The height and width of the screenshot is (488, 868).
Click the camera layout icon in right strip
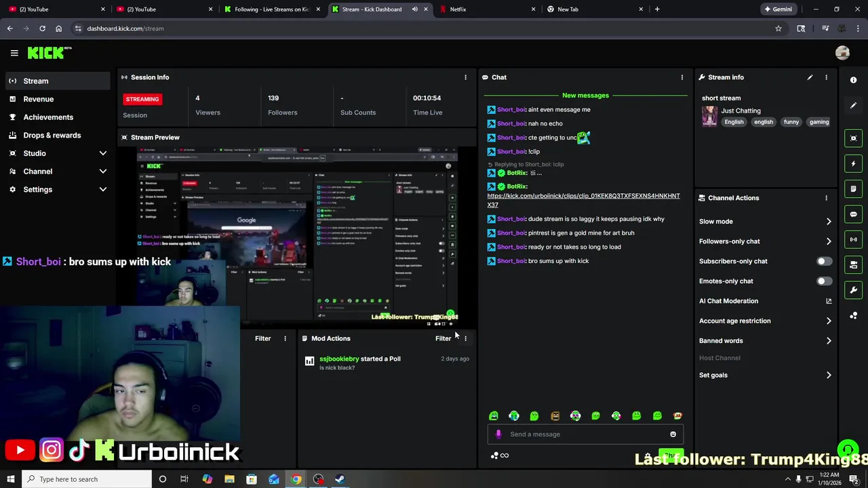[x=853, y=265]
